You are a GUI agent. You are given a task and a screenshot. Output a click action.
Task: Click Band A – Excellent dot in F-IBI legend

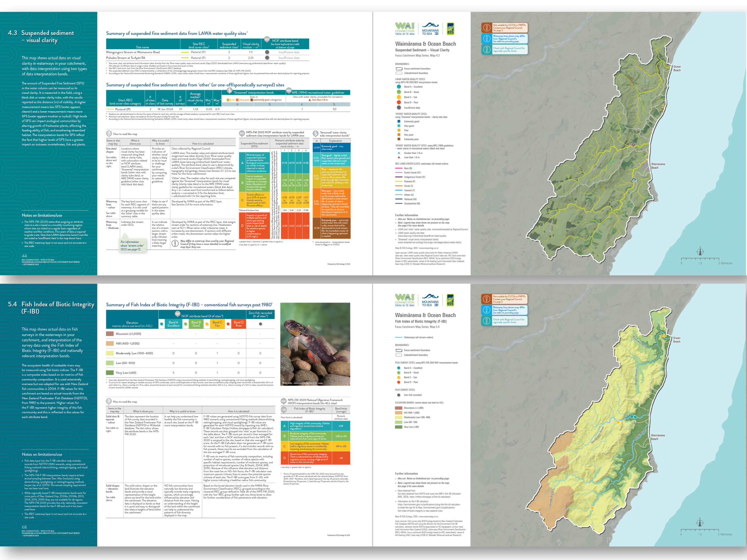[399, 368]
